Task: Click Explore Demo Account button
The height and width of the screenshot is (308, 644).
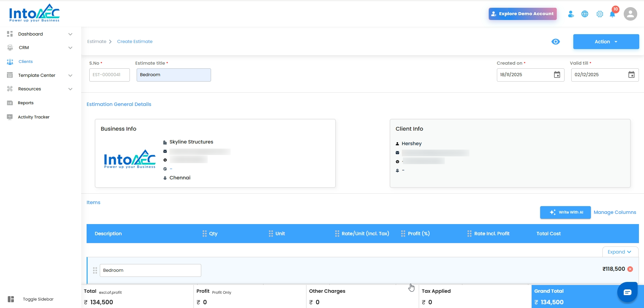Action: click(523, 14)
